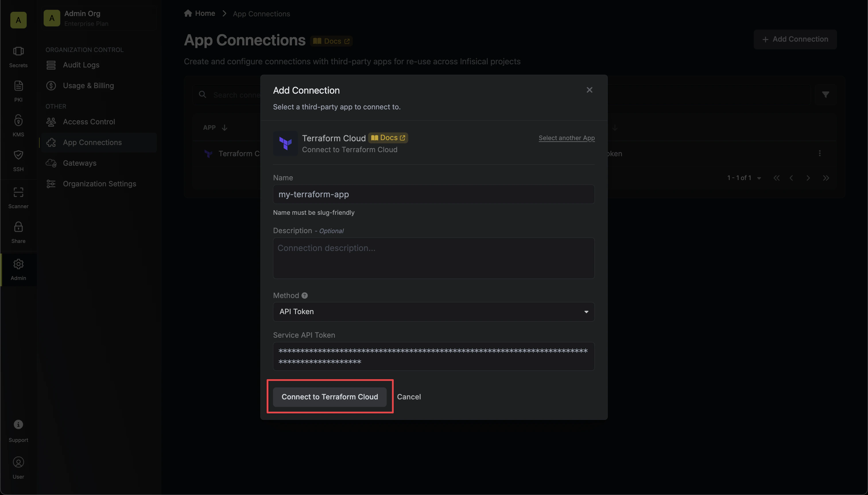Open the Secrets section in sidebar
This screenshot has width=868, height=495.
[x=18, y=57]
